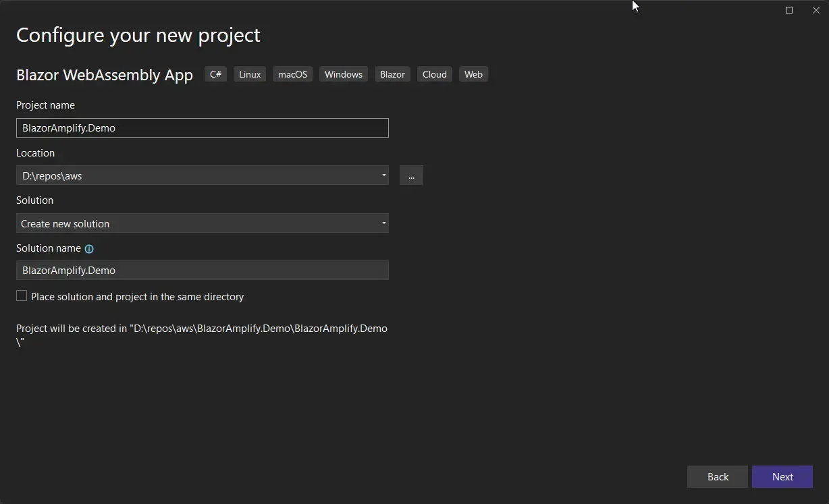Open the Solution dropdown showing Create new solution
The width and height of the screenshot is (829, 504).
[x=203, y=223]
